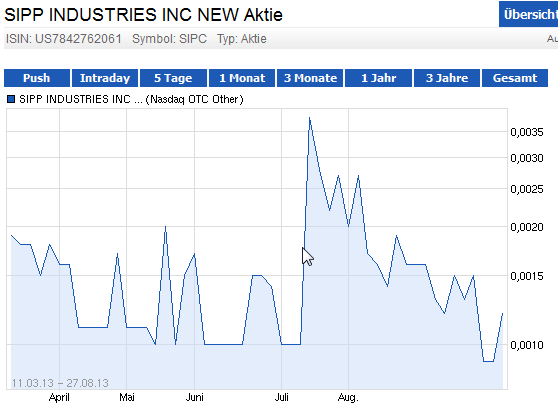This screenshot has height=412, width=558.
Task: Click the Mai label on the x-axis
Action: click(127, 397)
